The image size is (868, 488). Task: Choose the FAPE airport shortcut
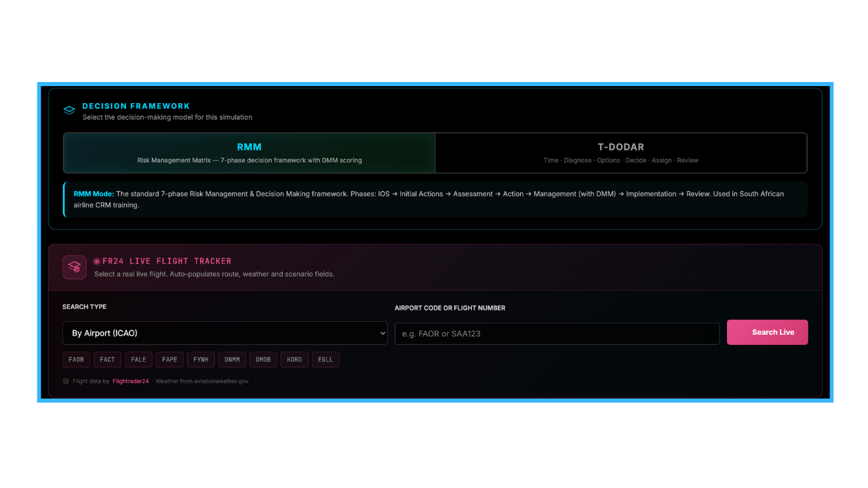(x=170, y=359)
